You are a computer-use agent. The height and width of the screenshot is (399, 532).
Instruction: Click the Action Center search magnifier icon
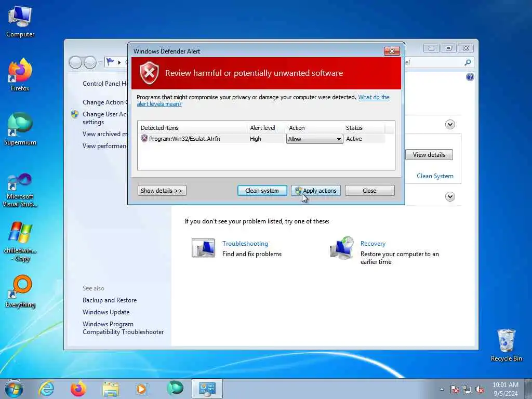coord(468,62)
